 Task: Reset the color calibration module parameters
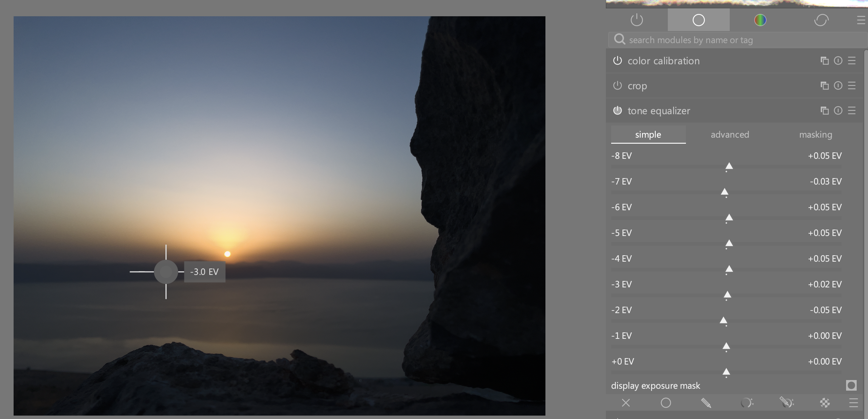(x=838, y=61)
